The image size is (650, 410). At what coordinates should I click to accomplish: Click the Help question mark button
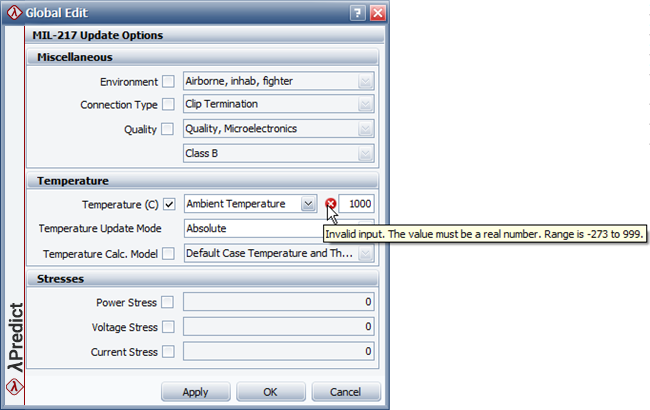point(357,13)
